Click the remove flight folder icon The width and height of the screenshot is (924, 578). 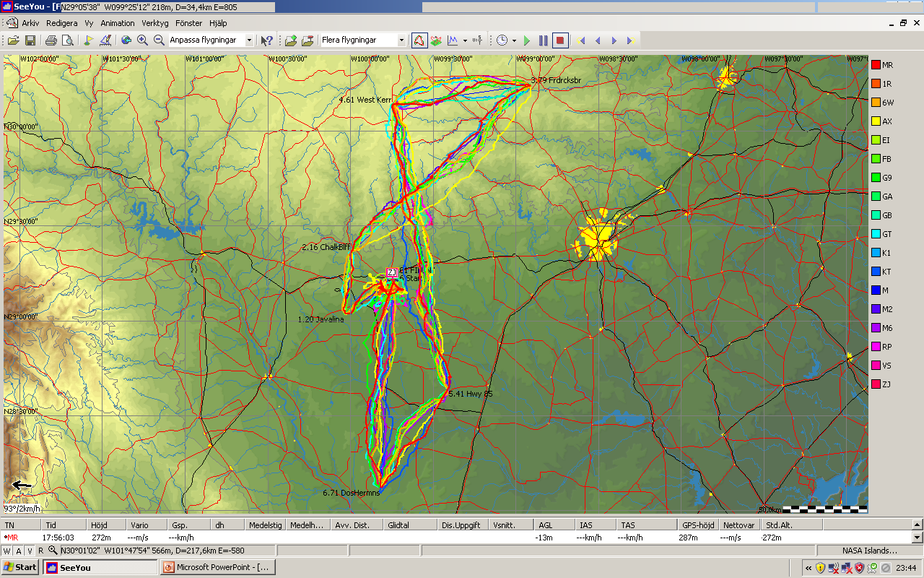[308, 40]
